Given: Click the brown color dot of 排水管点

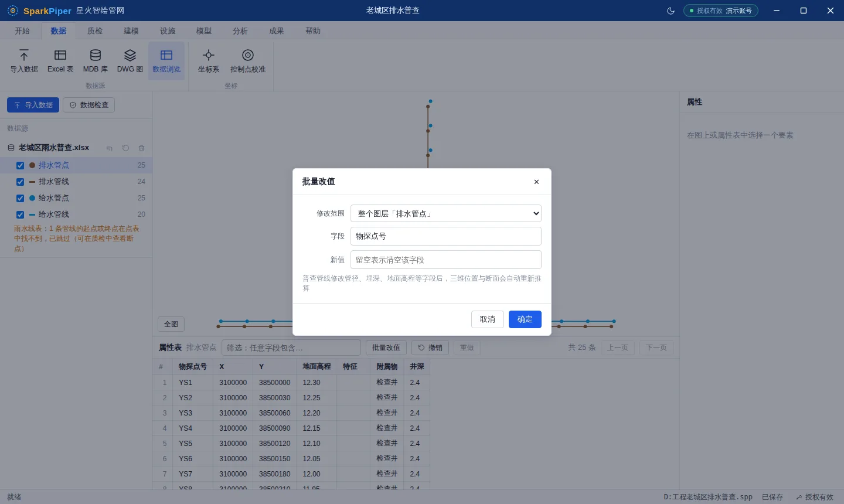Looking at the screenshot, I should (x=32, y=165).
